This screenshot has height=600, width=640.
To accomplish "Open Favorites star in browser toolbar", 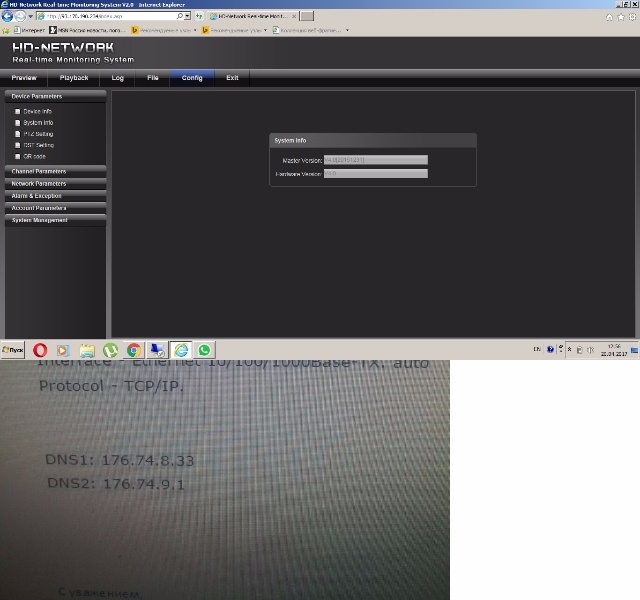I will 621,17.
